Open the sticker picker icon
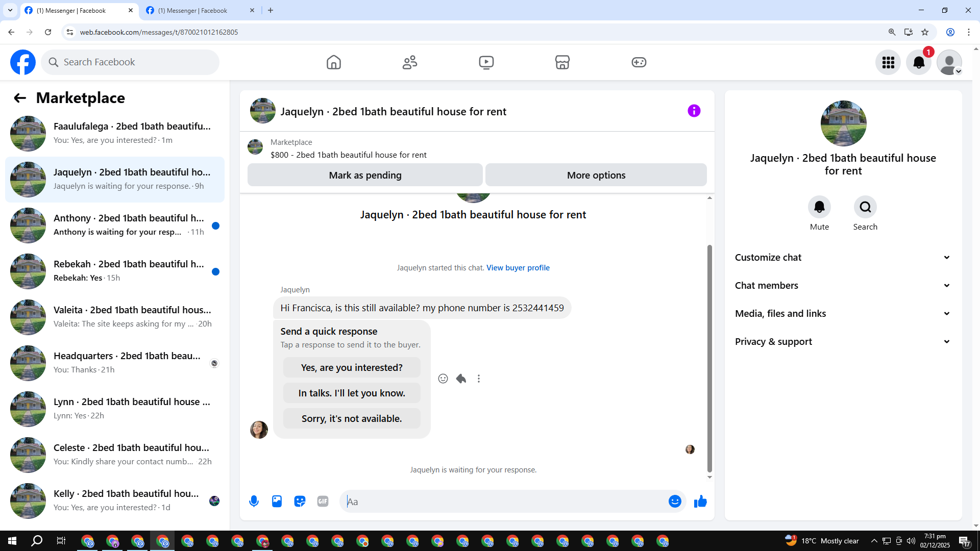This screenshot has width=980, height=551. pos(300,502)
